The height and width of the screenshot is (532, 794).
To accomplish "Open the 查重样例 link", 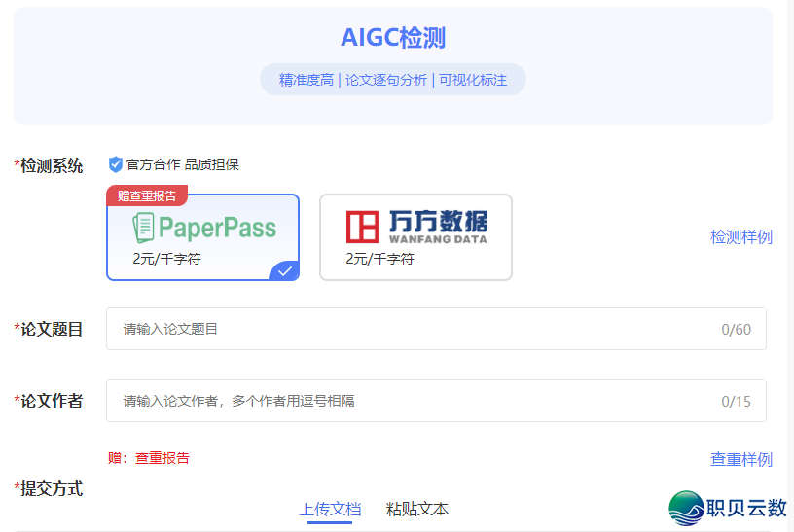I will (x=740, y=459).
